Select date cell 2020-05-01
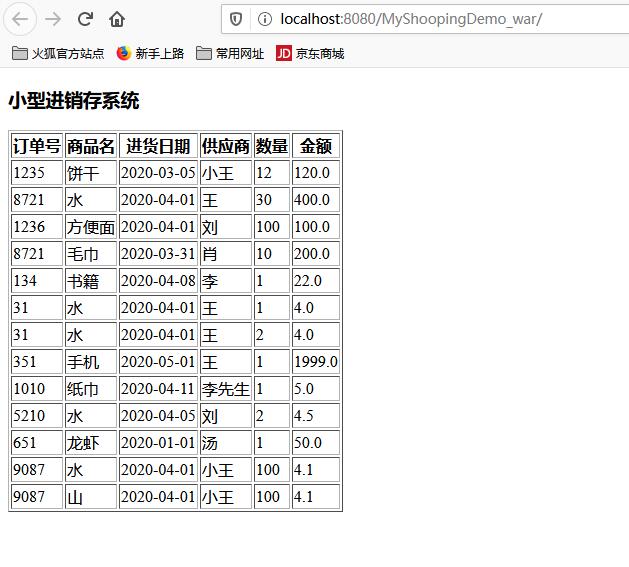The width and height of the screenshot is (629, 567). coord(158,361)
